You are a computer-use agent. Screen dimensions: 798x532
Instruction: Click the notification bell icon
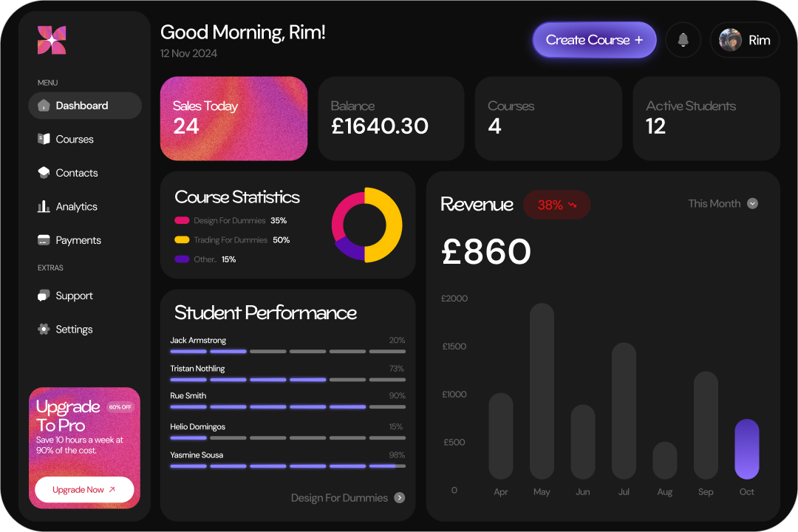click(683, 40)
